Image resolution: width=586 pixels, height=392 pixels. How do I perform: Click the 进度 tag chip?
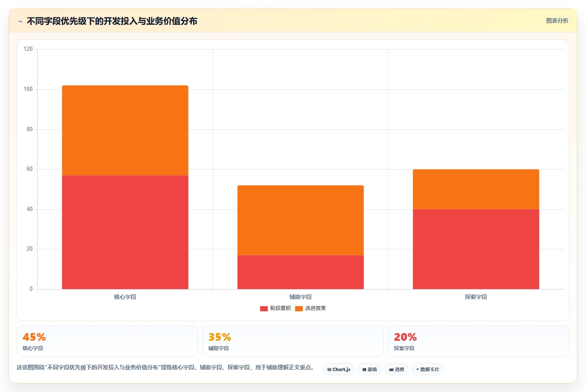(x=397, y=369)
